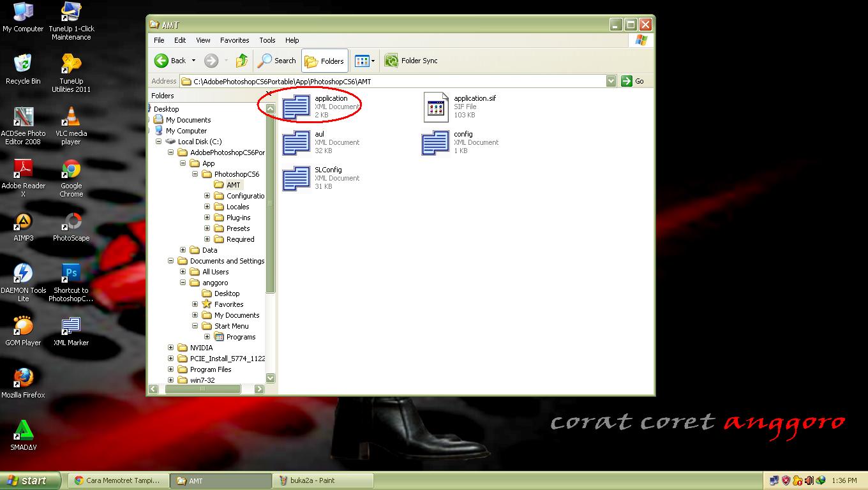Open the Favorites menu

coord(235,40)
